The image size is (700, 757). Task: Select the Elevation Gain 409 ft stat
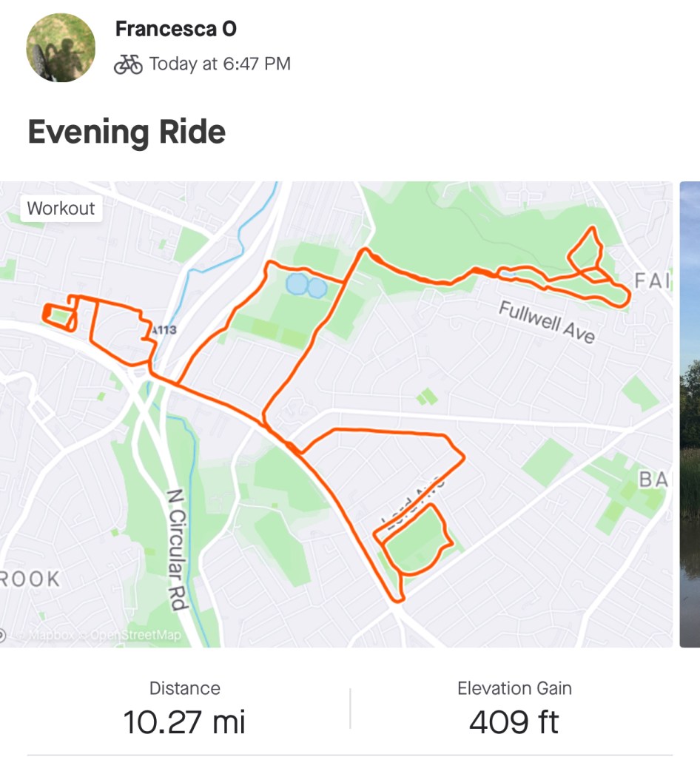point(514,709)
